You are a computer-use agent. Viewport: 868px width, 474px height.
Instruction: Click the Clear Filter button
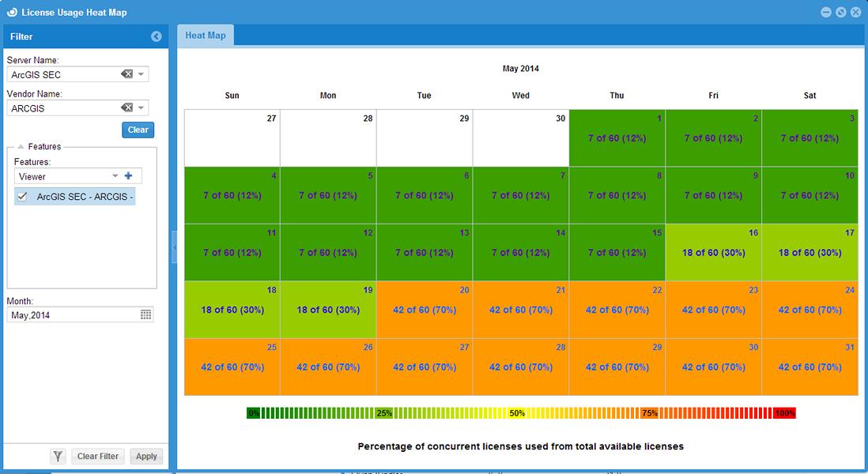(98, 457)
